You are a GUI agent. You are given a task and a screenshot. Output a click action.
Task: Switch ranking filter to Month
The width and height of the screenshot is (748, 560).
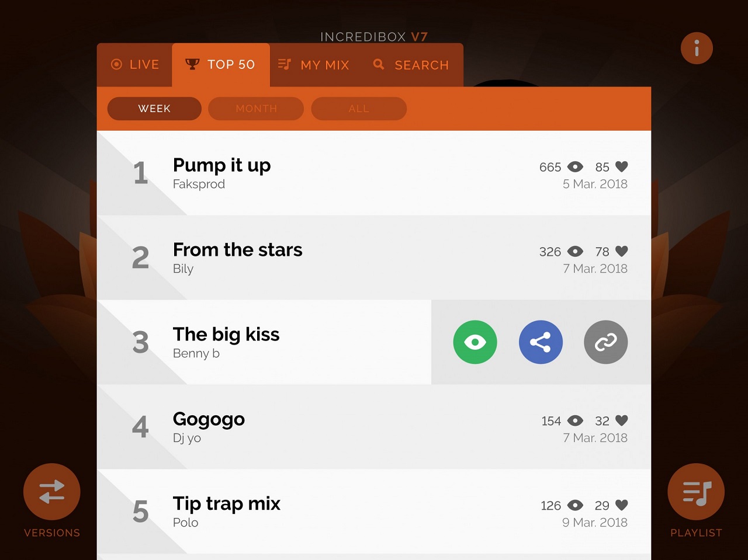(256, 109)
